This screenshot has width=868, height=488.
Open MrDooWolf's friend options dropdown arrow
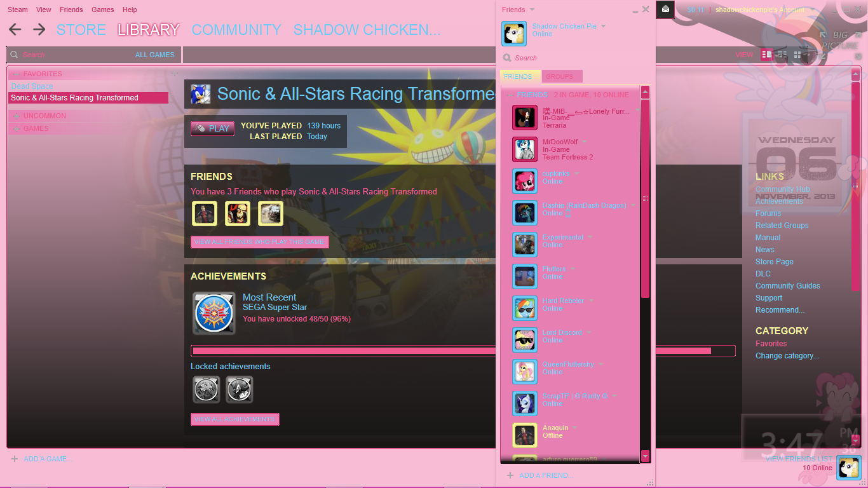[x=585, y=142]
